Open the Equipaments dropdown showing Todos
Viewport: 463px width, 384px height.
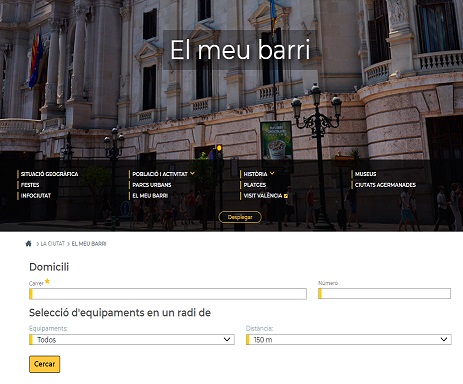click(x=132, y=340)
